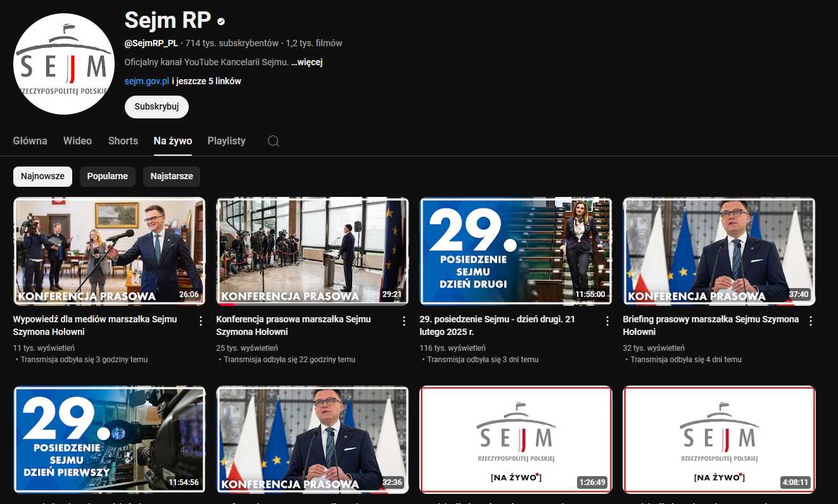Click 'Transmisja odbyła się 22 godziny temu'
Screen dimensions: 838x504
(289, 360)
